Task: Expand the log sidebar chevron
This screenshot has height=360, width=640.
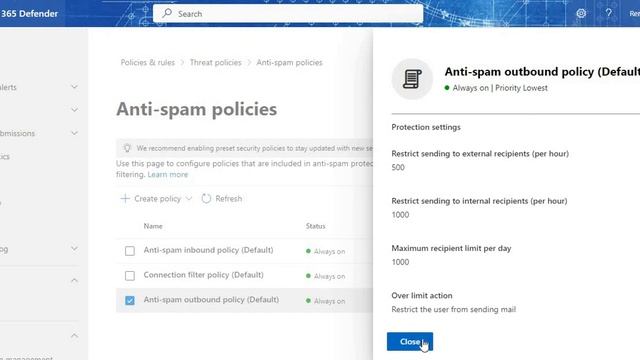Action: coord(74,248)
